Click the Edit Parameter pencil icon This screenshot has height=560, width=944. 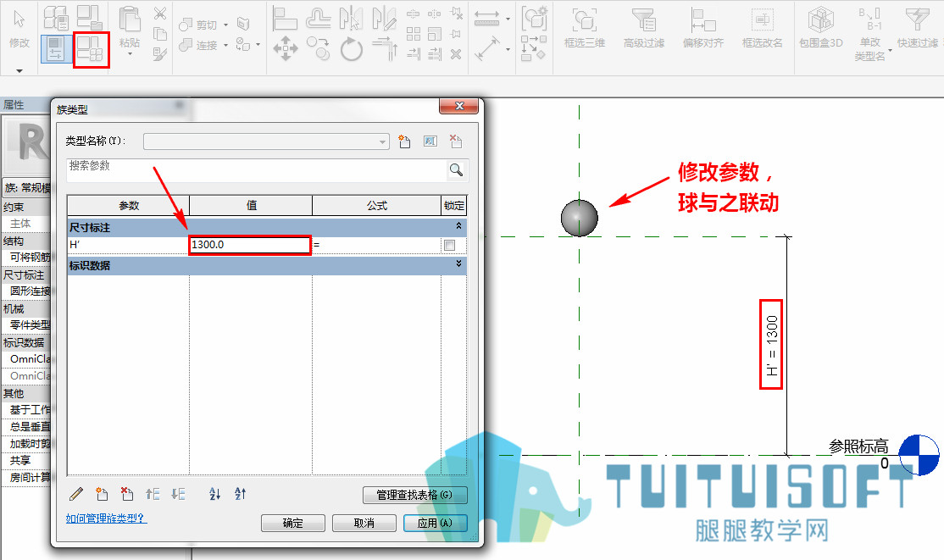[x=76, y=495]
